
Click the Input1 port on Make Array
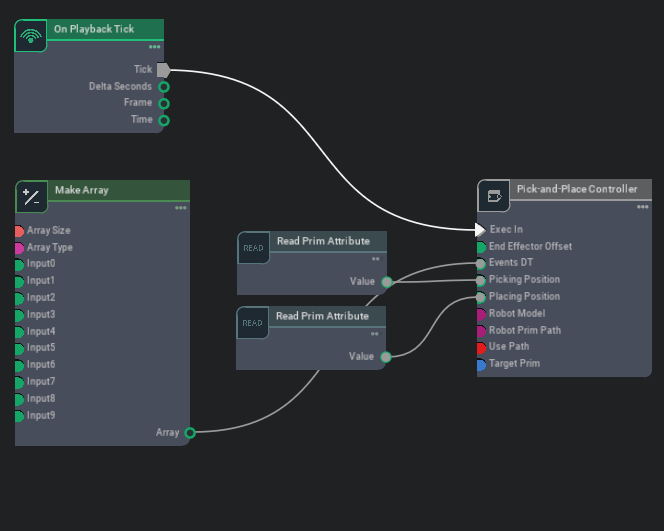pos(19,282)
